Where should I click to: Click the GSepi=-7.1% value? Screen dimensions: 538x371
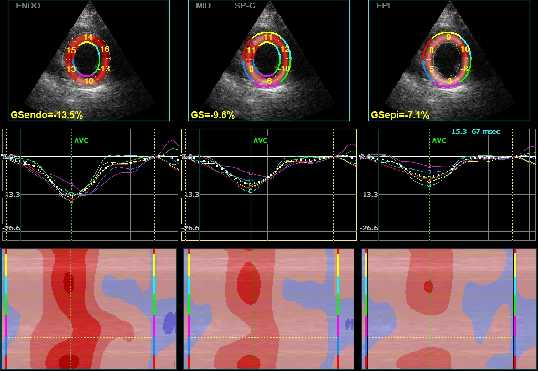pos(400,115)
